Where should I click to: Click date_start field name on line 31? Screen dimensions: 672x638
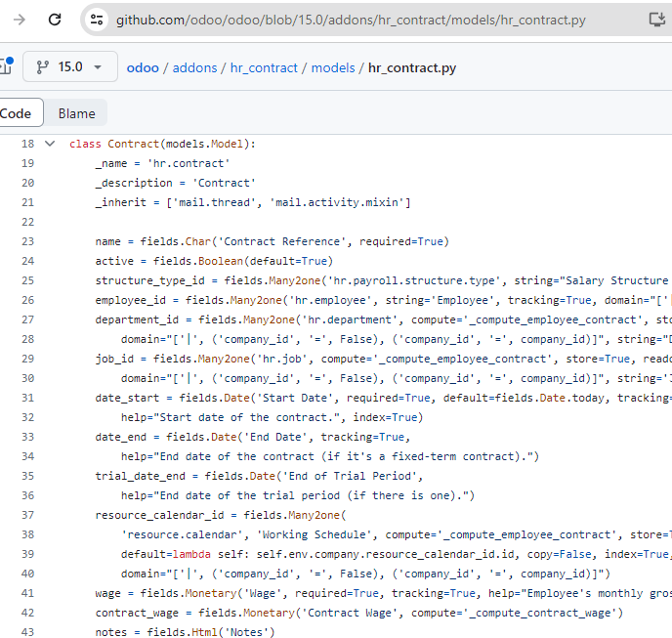pyautogui.click(x=127, y=398)
